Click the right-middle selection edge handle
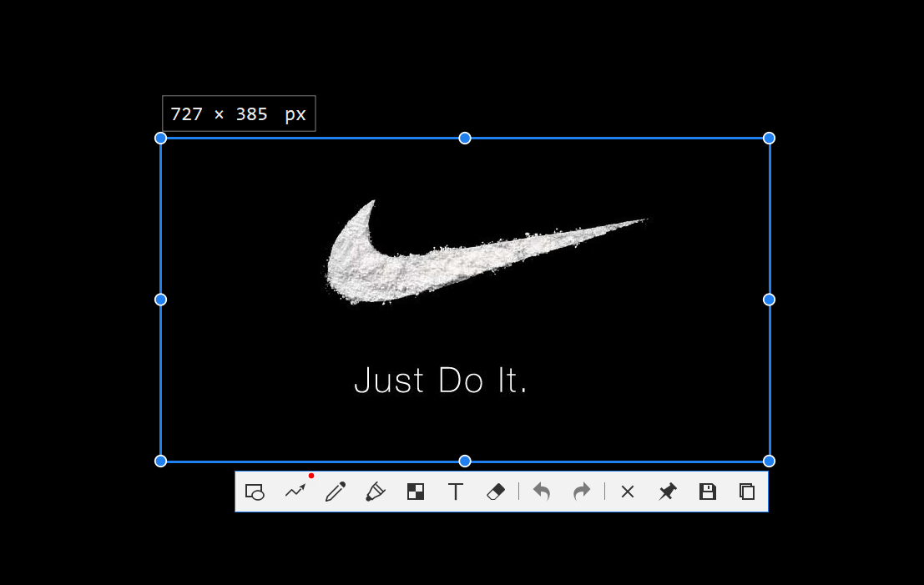The height and width of the screenshot is (585, 924). tap(769, 300)
